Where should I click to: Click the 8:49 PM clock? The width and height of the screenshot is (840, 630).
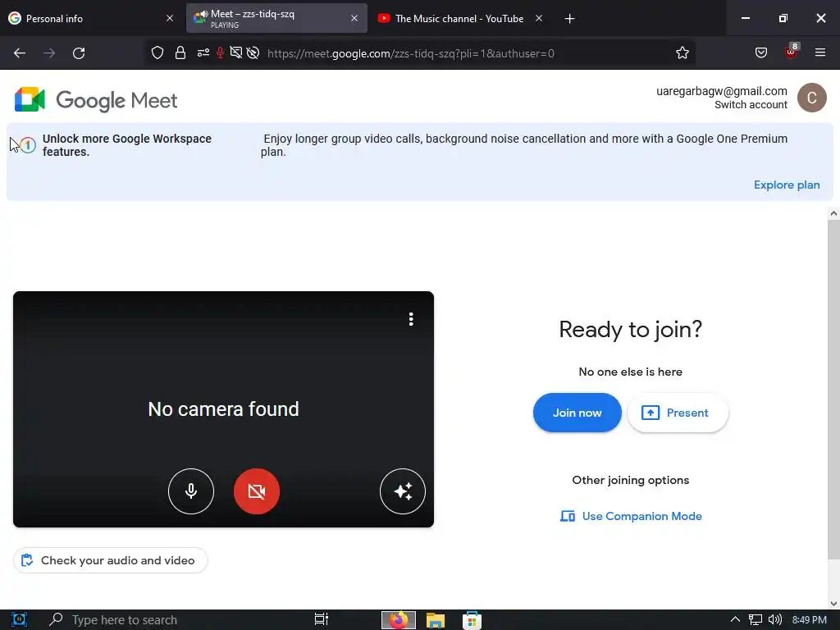click(809, 620)
